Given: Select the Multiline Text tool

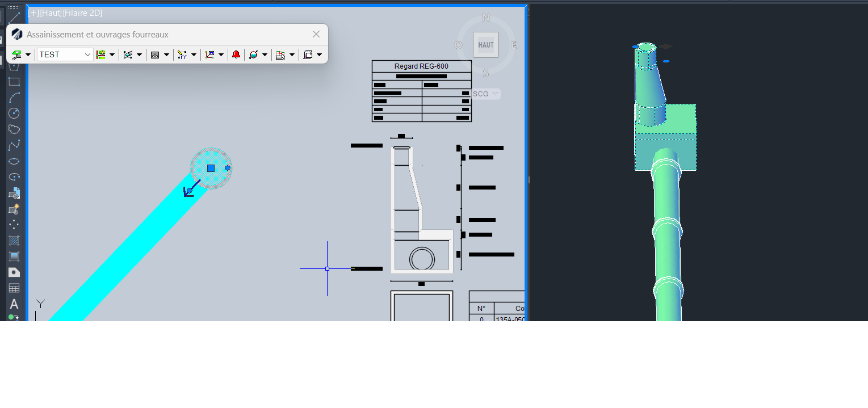Looking at the screenshot, I should [x=14, y=304].
